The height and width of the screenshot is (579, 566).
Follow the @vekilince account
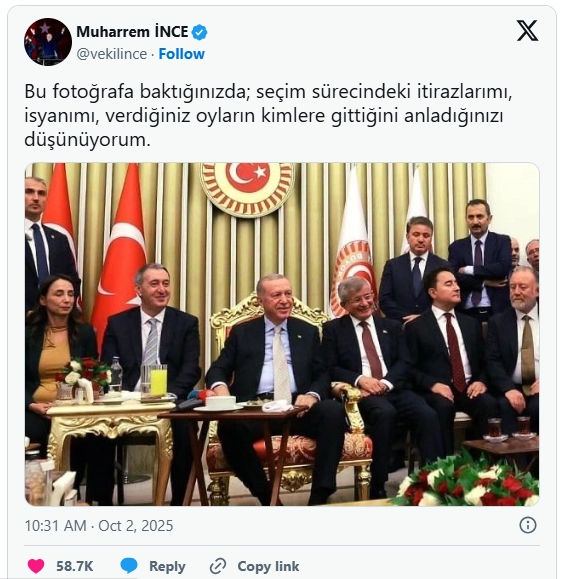pyautogui.click(x=181, y=54)
